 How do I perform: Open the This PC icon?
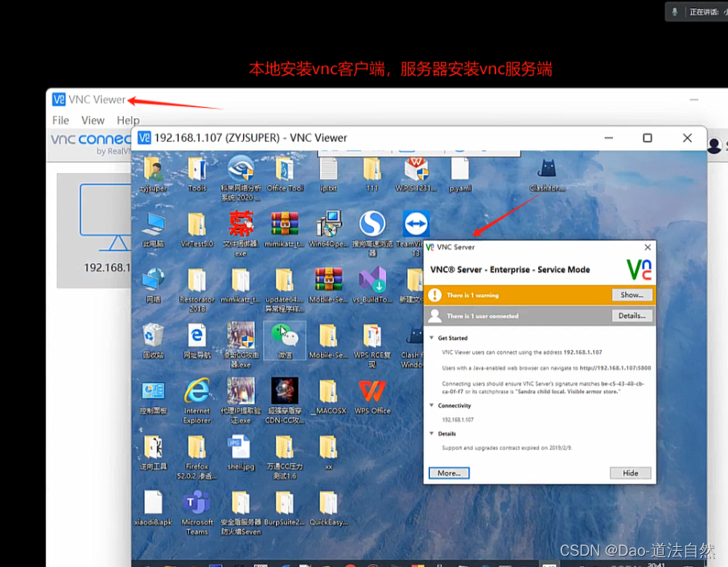153,224
